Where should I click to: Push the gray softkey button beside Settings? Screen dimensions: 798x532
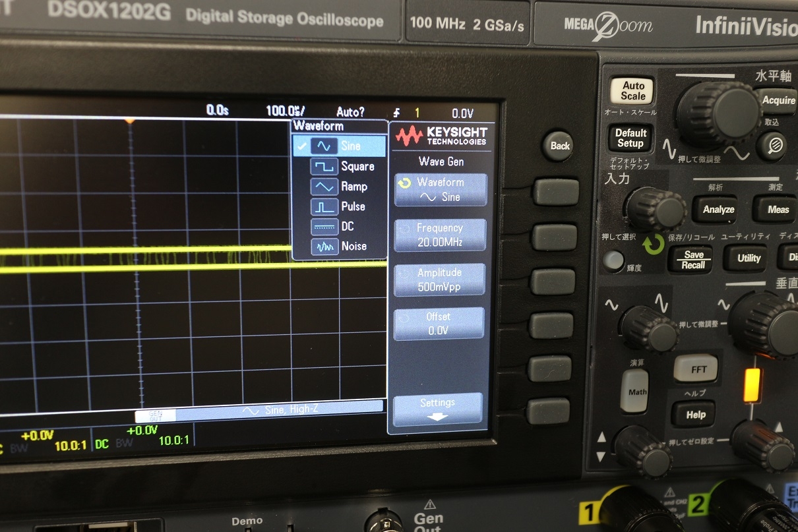click(x=548, y=410)
